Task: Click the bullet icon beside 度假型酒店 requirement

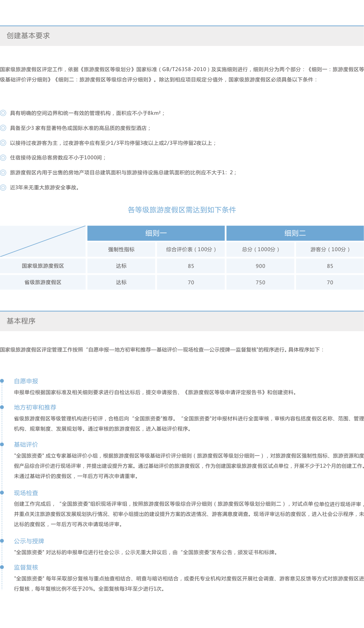Action: 3,128
